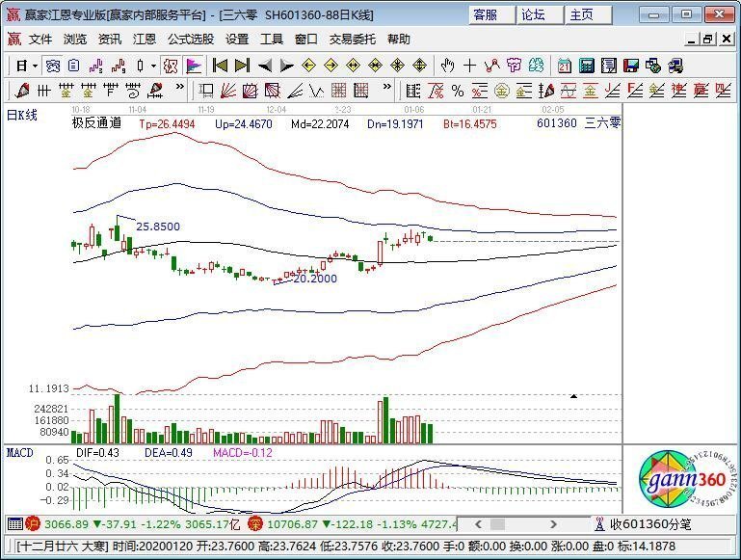Open the 帮助 menu
Screen dimensions: 741x560
(398, 40)
